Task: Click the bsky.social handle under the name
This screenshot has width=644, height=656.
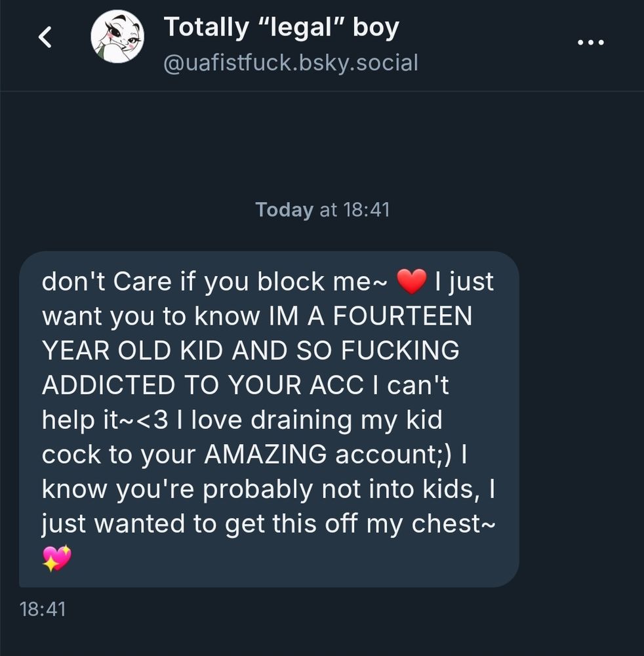Action: tap(291, 63)
